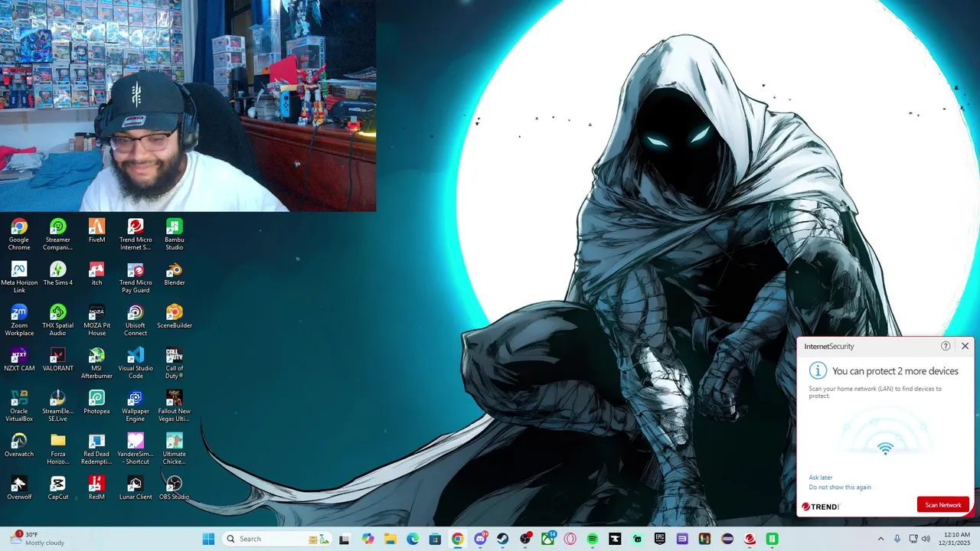Open the Oracle VirtualBox desktop icon
980x551 pixels.
pos(19,406)
